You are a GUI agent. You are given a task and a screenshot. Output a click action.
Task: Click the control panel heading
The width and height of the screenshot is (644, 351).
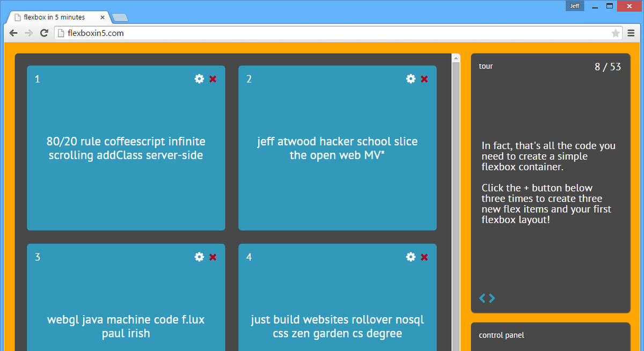tap(501, 335)
